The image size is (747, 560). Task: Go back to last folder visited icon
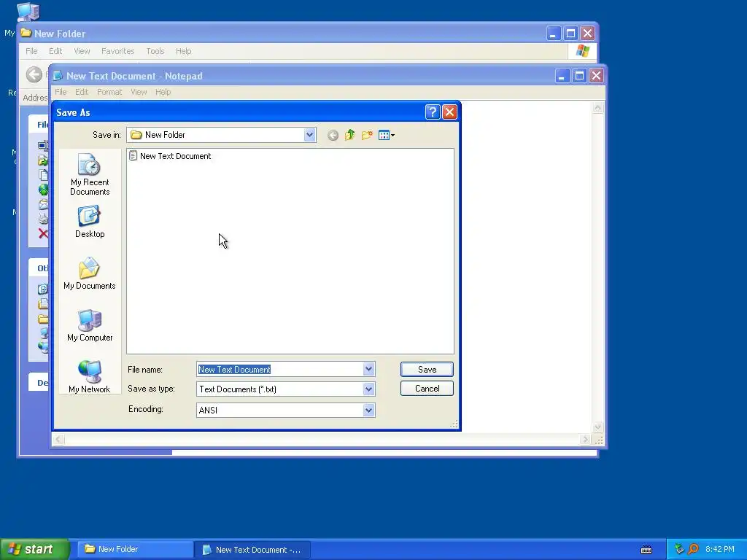coord(333,135)
